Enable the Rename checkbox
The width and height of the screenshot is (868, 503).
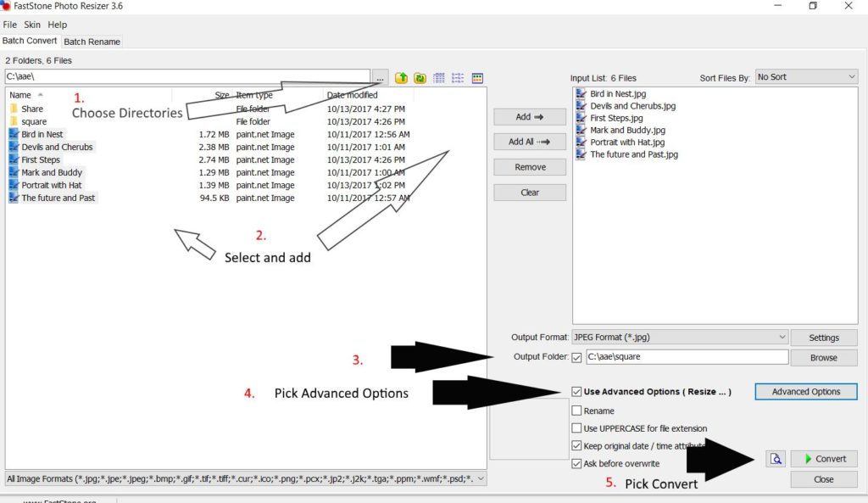pyautogui.click(x=576, y=411)
